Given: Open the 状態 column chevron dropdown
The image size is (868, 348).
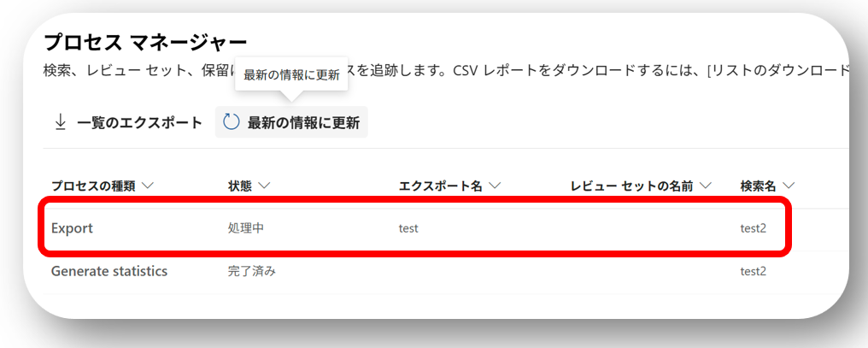Looking at the screenshot, I should (x=264, y=186).
